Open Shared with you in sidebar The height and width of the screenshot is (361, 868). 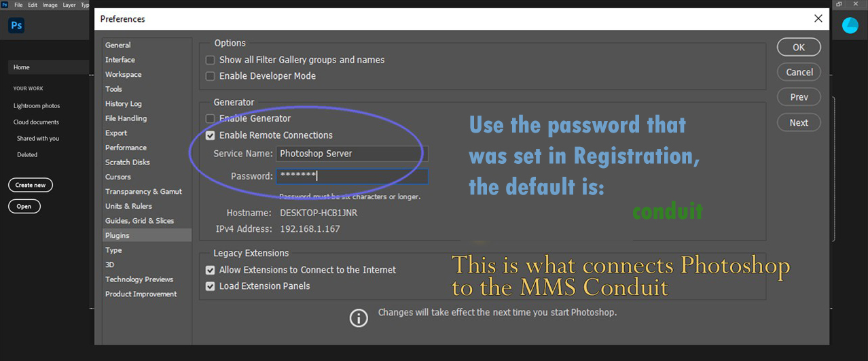38,139
